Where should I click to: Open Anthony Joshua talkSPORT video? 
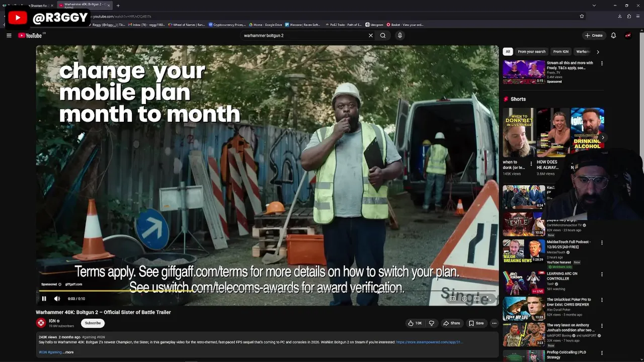pos(524,334)
